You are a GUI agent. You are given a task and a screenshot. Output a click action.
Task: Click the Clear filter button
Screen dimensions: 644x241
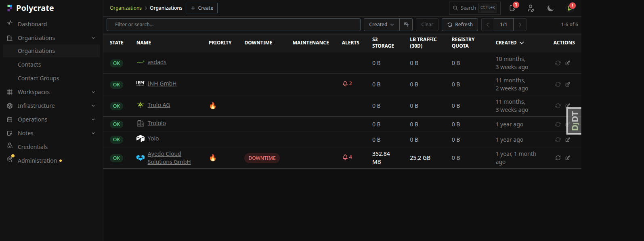point(427,25)
